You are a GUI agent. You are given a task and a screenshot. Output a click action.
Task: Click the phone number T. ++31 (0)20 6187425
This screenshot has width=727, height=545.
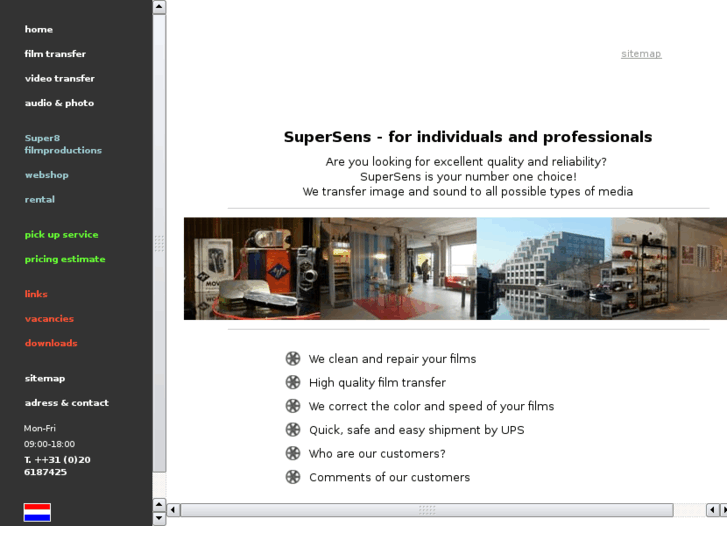pyautogui.click(x=57, y=466)
